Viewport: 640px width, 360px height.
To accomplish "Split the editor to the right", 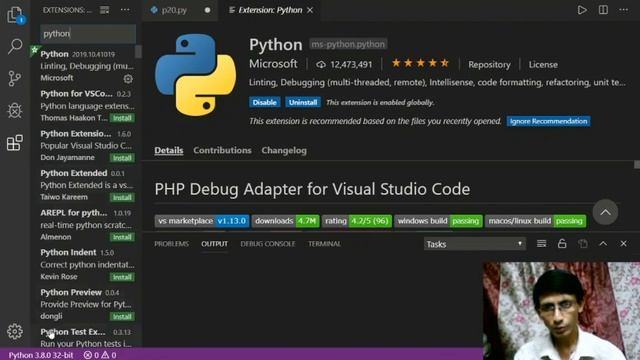I will pos(603,10).
